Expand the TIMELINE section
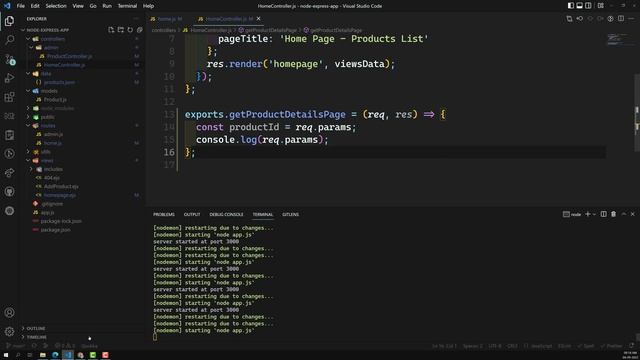 coord(36,337)
